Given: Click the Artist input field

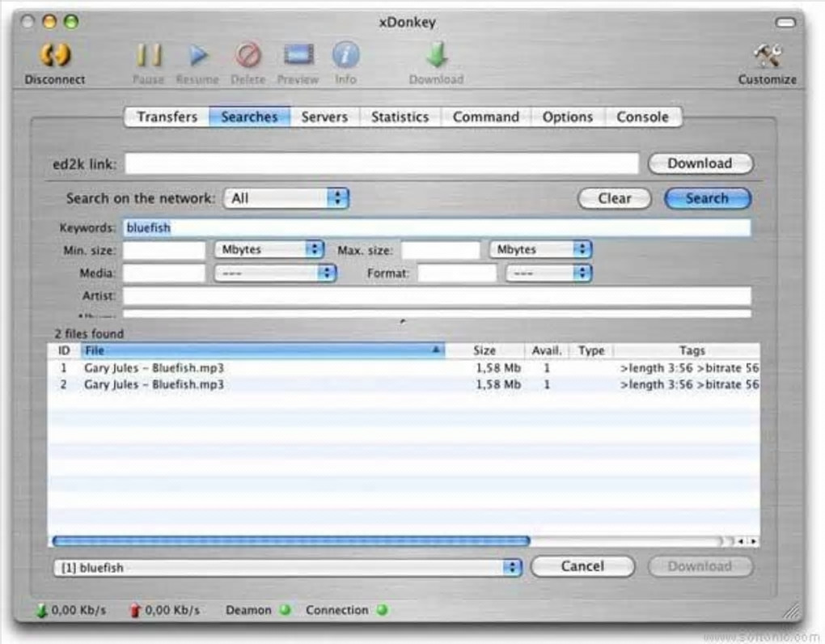Looking at the screenshot, I should pyautogui.click(x=437, y=295).
